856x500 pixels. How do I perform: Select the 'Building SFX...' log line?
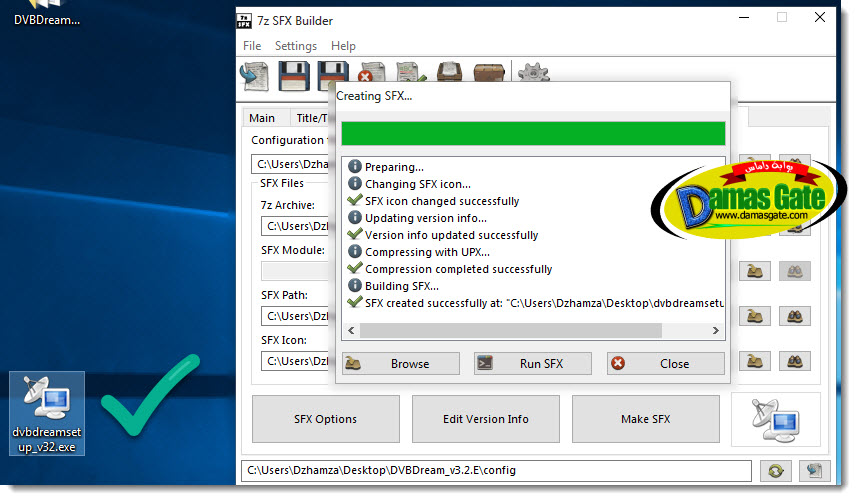tap(393, 285)
